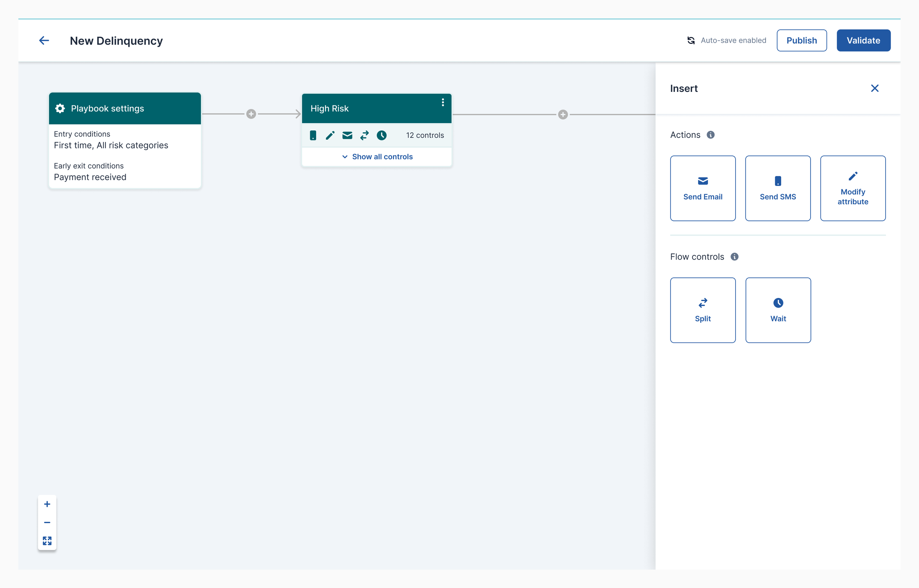Fit canvas to screen

pos(47,541)
